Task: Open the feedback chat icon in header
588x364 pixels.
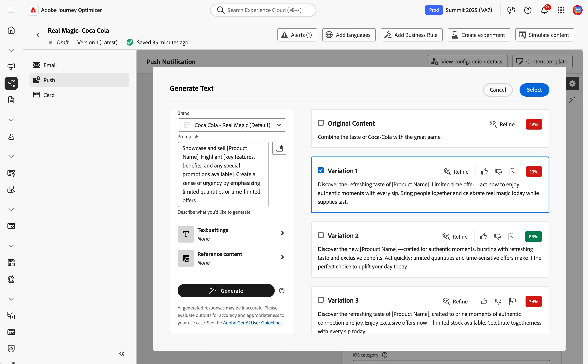Action: 511,10
